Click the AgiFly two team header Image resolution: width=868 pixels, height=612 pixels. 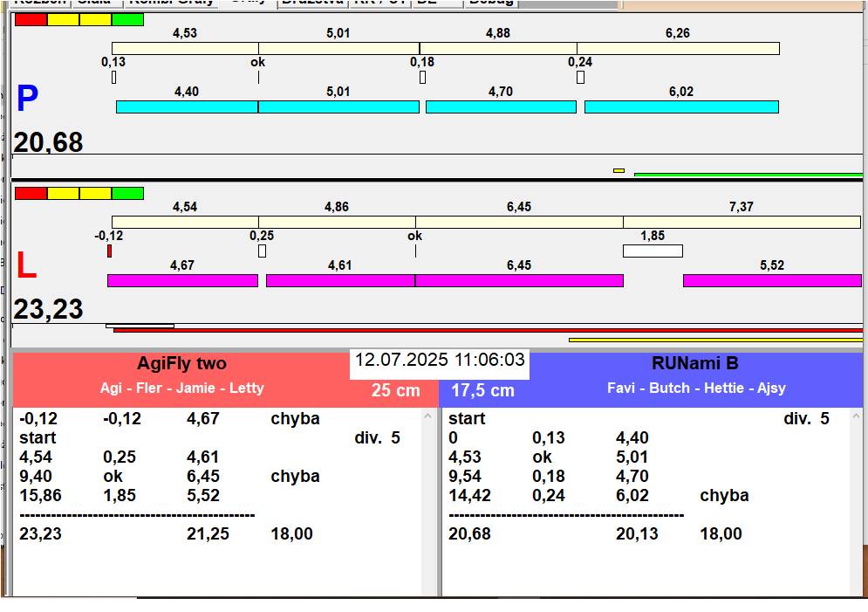(181, 363)
